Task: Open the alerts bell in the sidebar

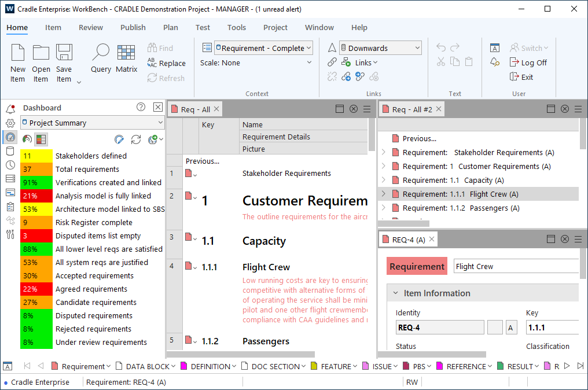Action: coord(10,109)
